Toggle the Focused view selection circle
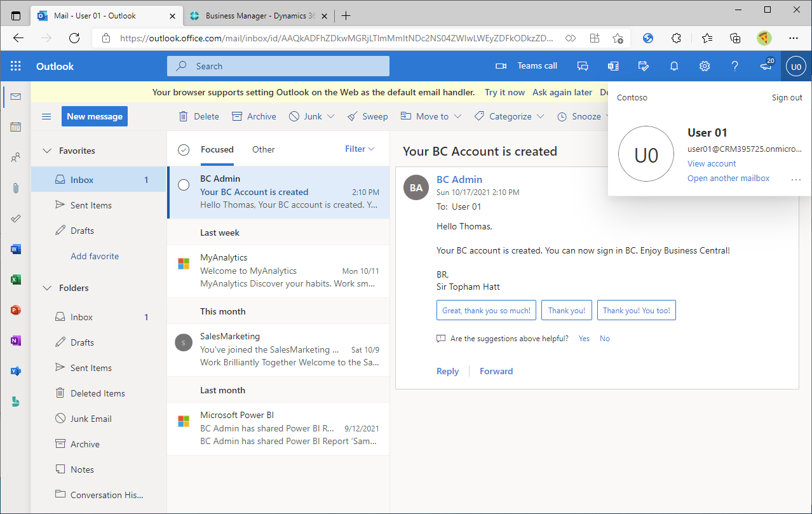 tap(184, 149)
